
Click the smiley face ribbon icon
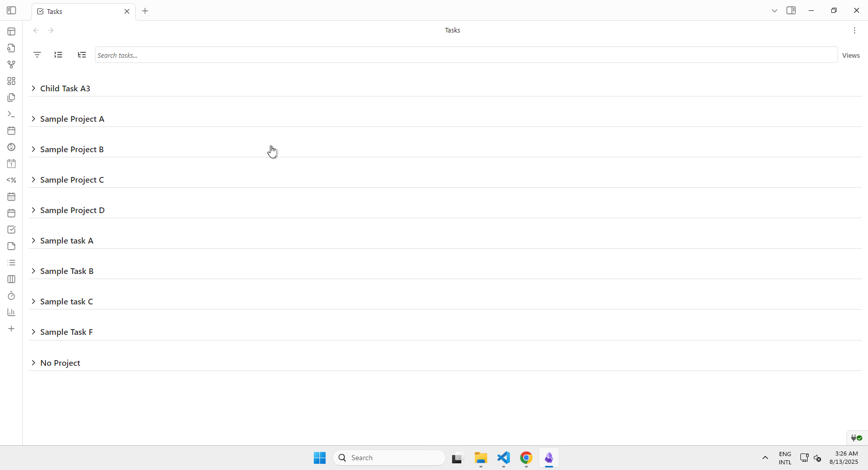[x=11, y=147]
